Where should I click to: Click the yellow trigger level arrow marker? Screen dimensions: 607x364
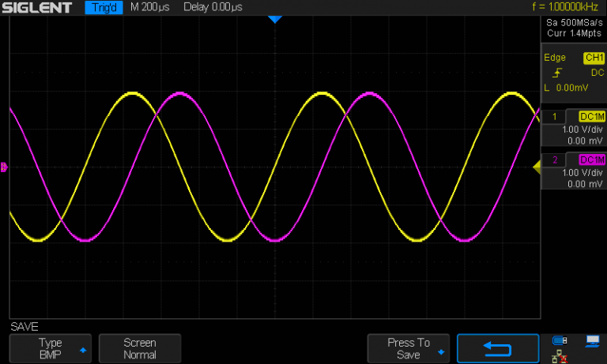[536, 166]
